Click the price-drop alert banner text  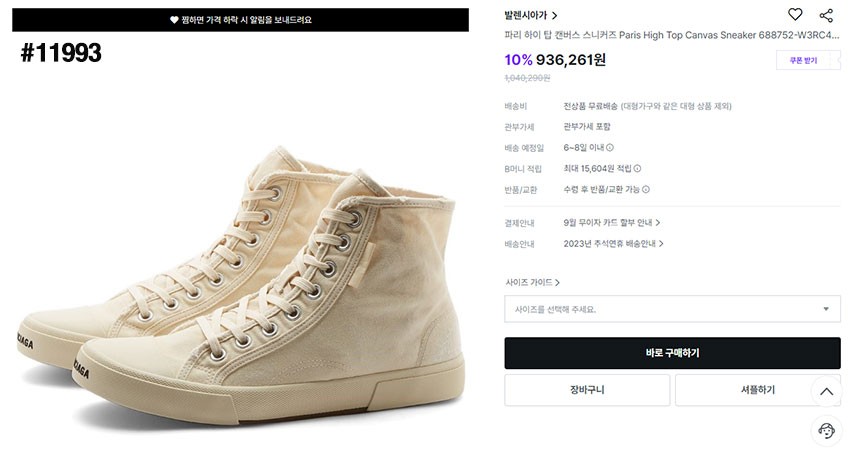(246, 20)
